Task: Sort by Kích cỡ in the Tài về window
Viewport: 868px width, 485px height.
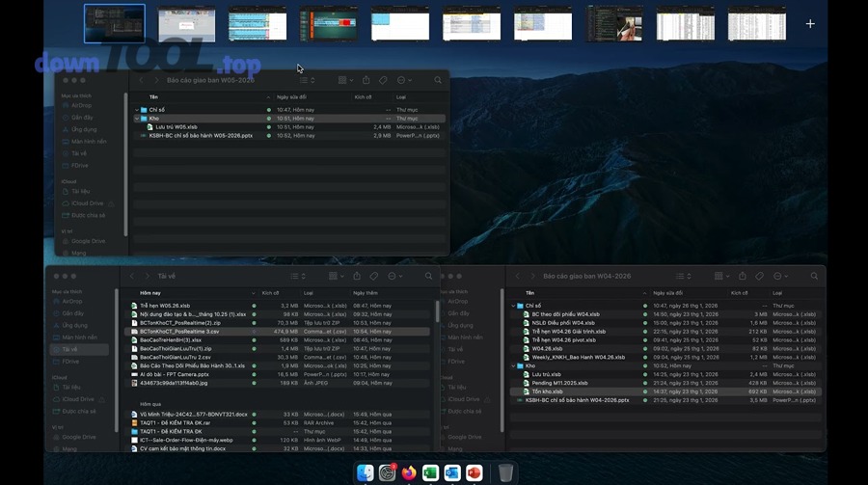Action: pyautogui.click(x=270, y=293)
